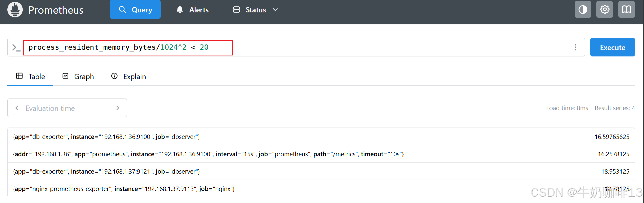This screenshot has height=203, width=644.
Task: Expand the Status dropdown menu
Action: point(255,10)
